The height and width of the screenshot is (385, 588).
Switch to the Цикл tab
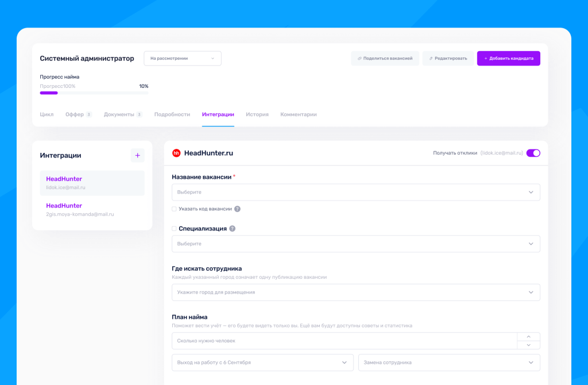[x=47, y=114]
